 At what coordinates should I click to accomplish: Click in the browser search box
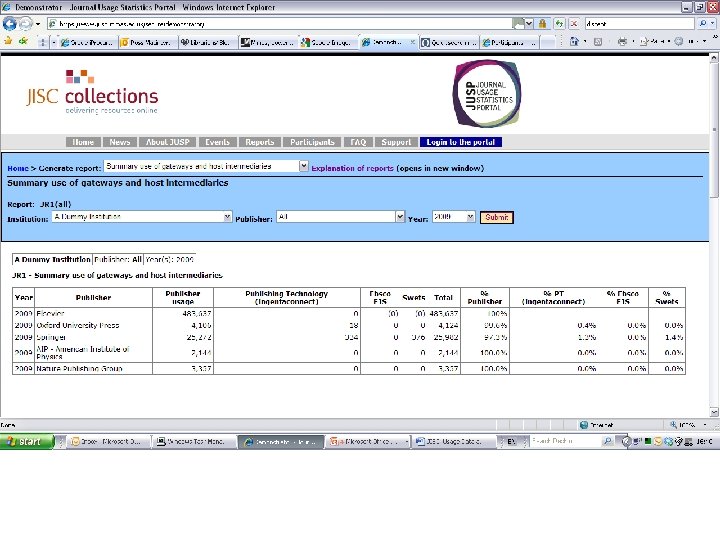640,23
